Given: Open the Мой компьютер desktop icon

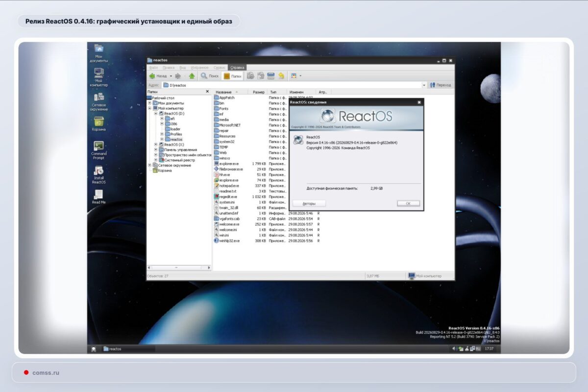Looking at the screenshot, I should (98, 77).
